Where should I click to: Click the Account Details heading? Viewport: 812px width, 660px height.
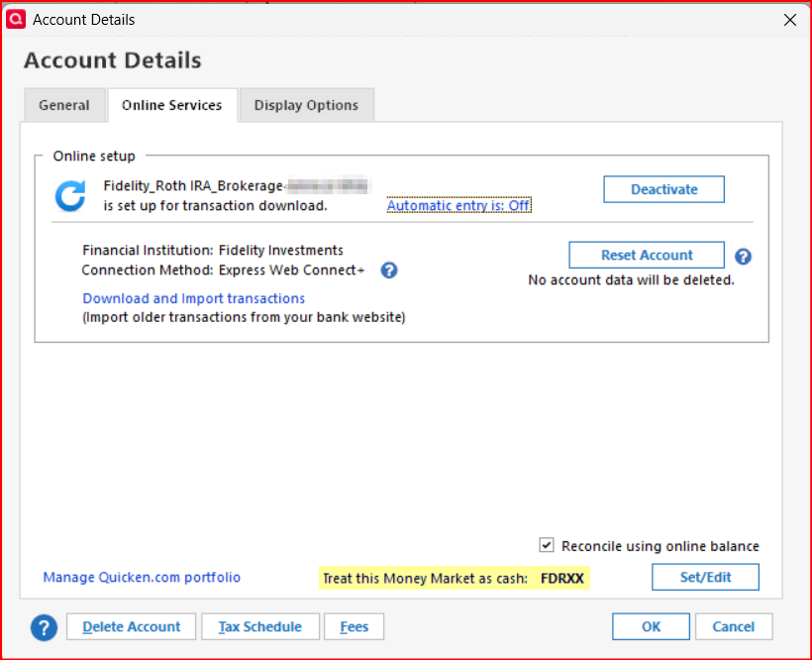tap(112, 60)
